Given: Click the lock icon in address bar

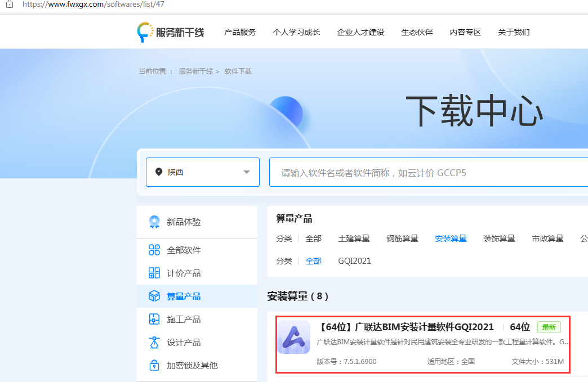Looking at the screenshot, I should click(x=10, y=5).
